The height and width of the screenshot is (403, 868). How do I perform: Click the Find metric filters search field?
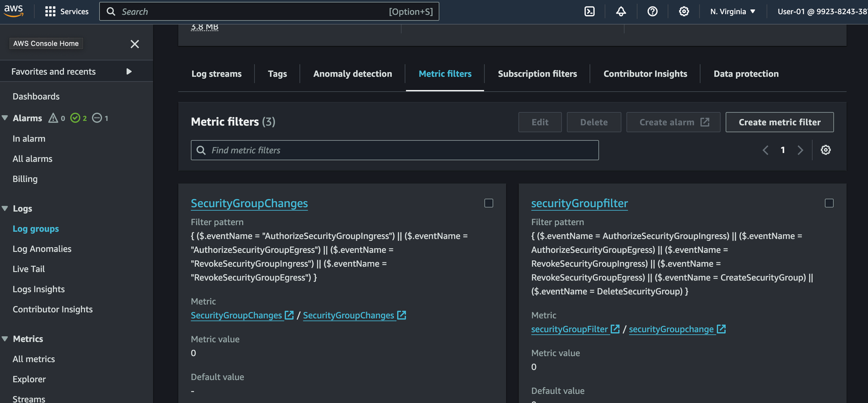tap(394, 150)
